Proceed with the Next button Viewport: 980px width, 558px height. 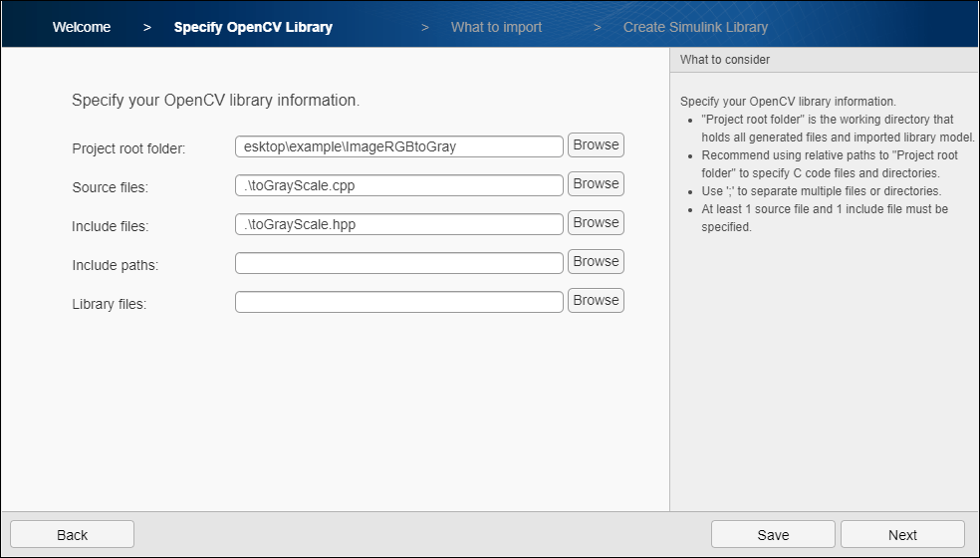point(902,535)
